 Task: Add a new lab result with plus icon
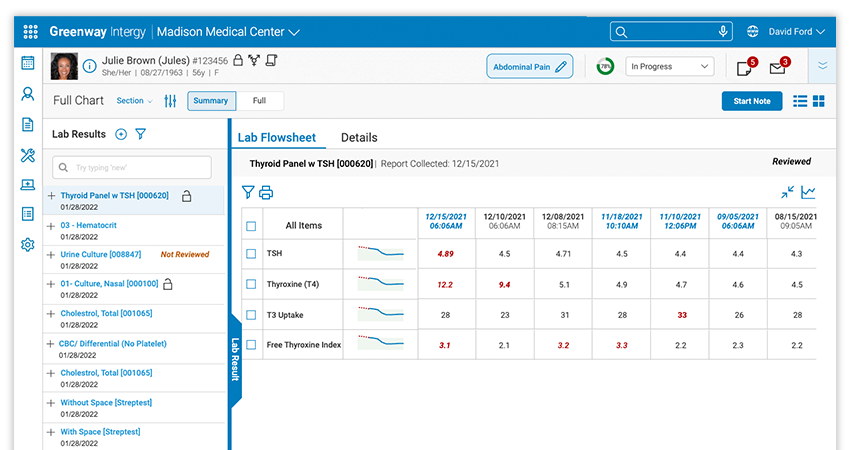click(121, 134)
